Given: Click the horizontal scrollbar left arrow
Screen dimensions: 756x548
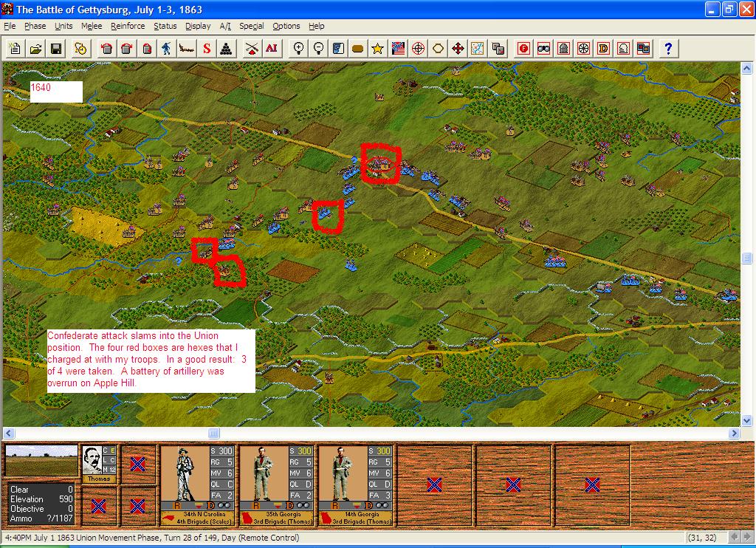Looking at the screenshot, I should tap(9, 434).
